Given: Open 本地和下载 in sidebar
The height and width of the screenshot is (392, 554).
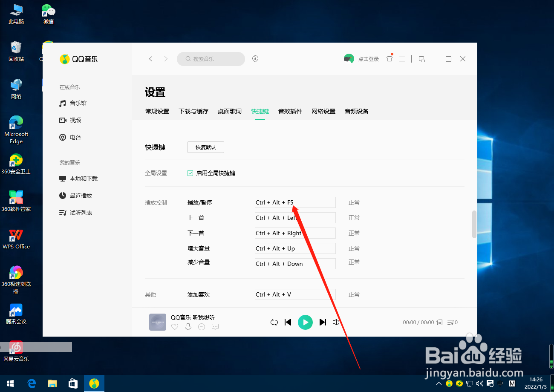Looking at the screenshot, I should click(78, 179).
